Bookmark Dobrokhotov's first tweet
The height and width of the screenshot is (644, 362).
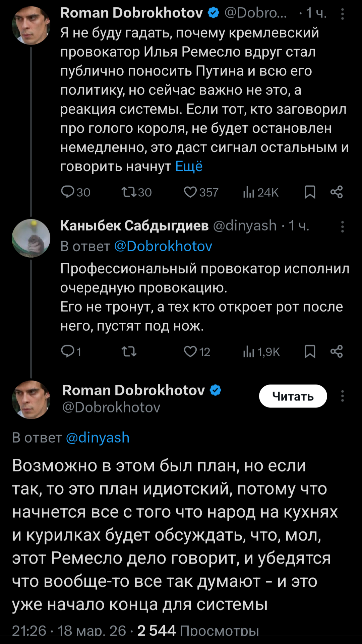tap(310, 192)
